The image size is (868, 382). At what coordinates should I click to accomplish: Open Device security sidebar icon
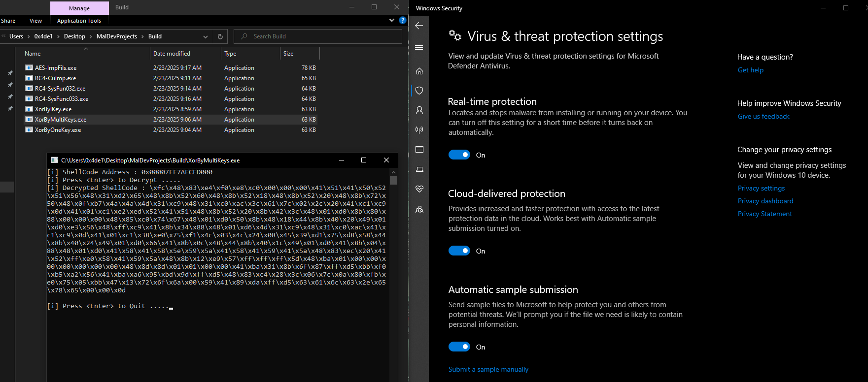pyautogui.click(x=419, y=169)
